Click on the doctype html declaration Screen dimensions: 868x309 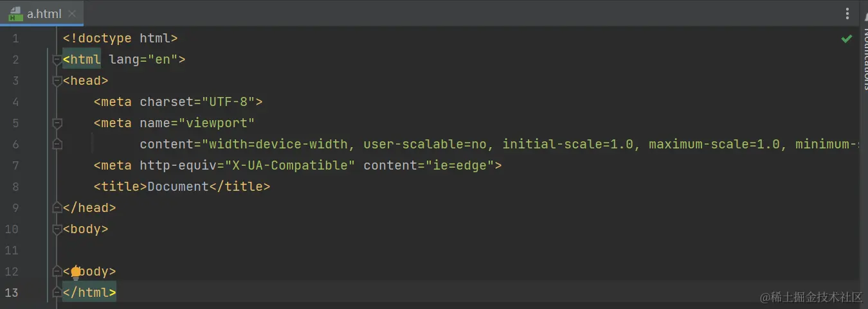(120, 39)
